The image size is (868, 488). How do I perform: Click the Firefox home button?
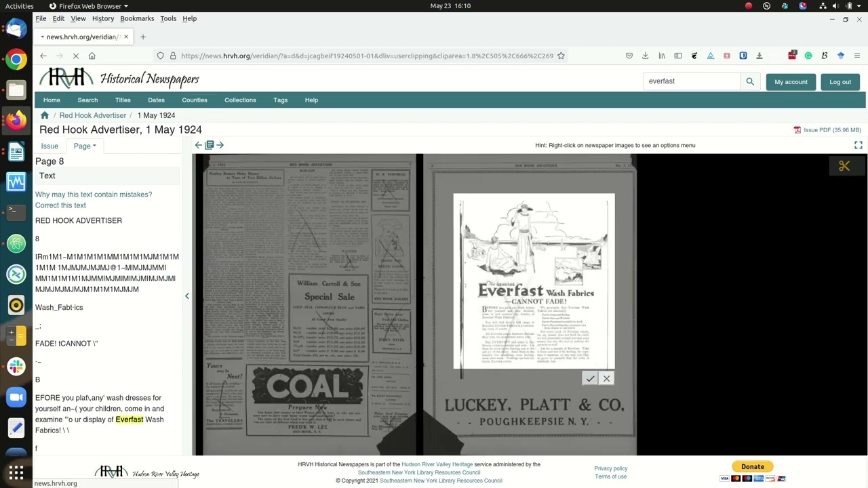(x=92, y=56)
